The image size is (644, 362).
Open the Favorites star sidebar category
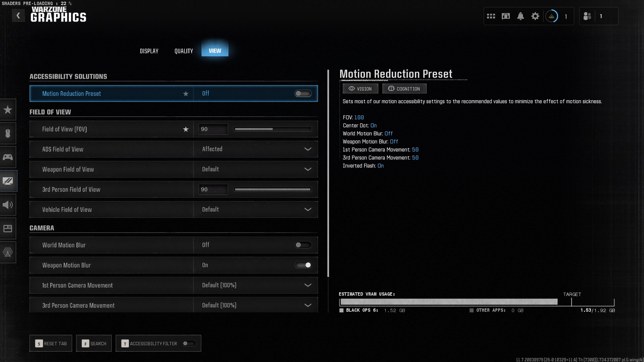tap(8, 110)
